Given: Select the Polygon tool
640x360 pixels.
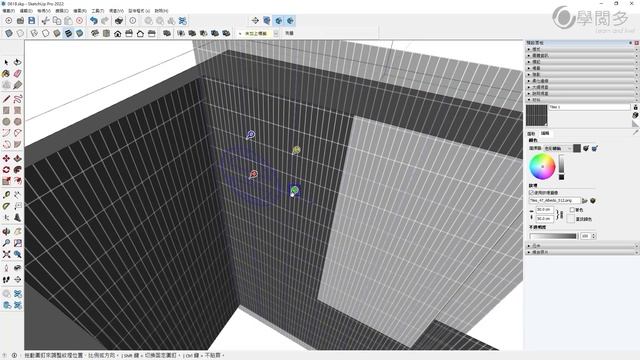Looking at the screenshot, I should pyautogui.click(x=17, y=122).
